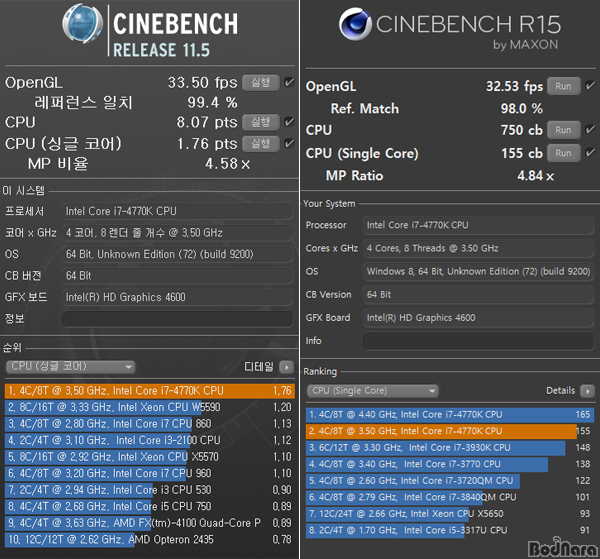
Task: Select ranking row Intel Core i3 CPU 530
Action: click(150, 490)
